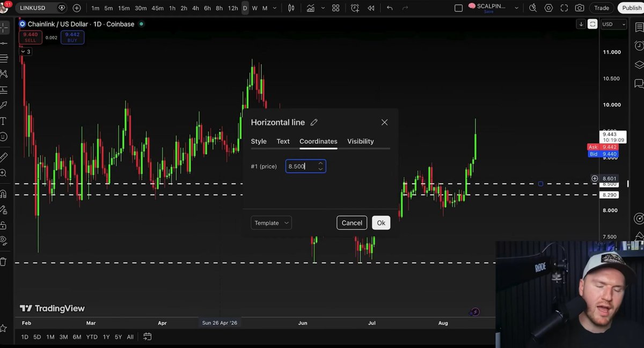Open the USD currency dropdown

[x=613, y=24]
